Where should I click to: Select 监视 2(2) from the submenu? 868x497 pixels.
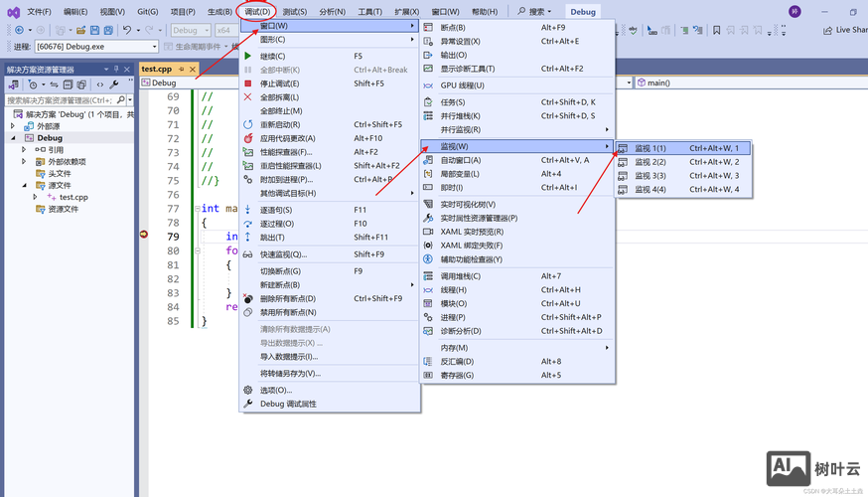point(683,162)
